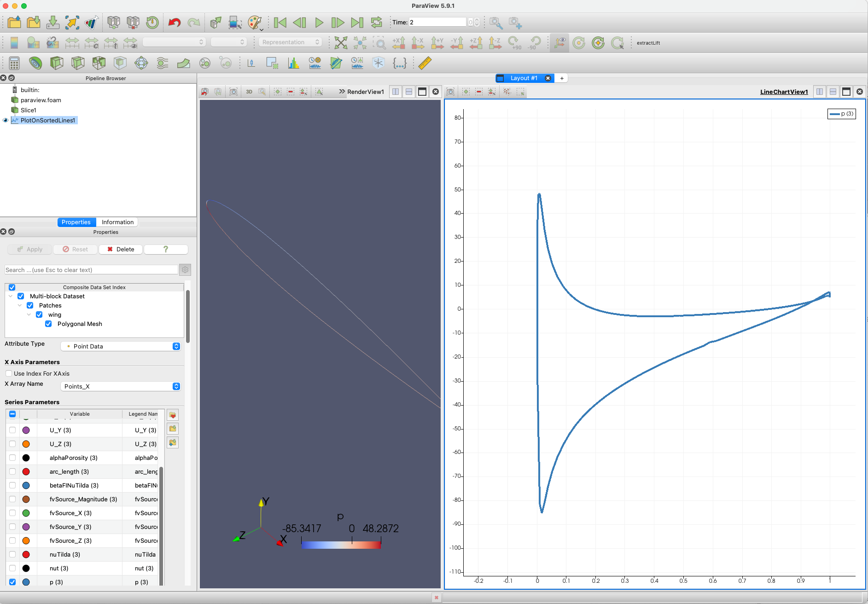The height and width of the screenshot is (604, 868).
Task: Open the Plot Over Line filter
Action: (336, 63)
